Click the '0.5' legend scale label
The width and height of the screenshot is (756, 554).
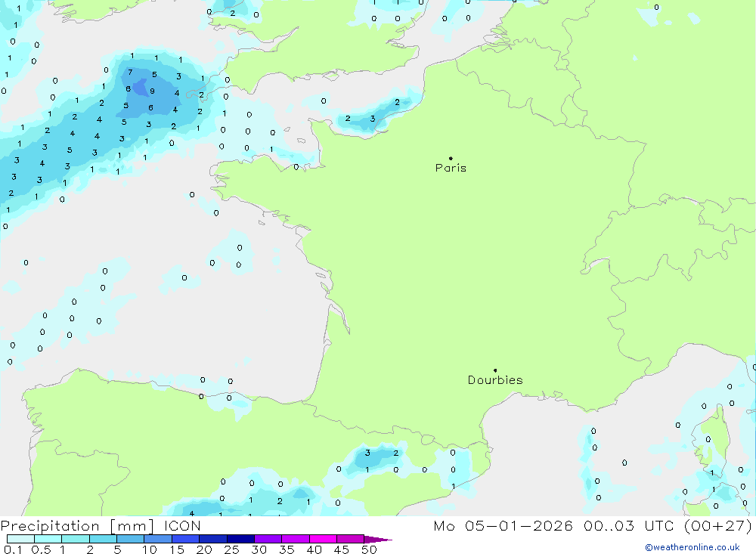click(41, 549)
